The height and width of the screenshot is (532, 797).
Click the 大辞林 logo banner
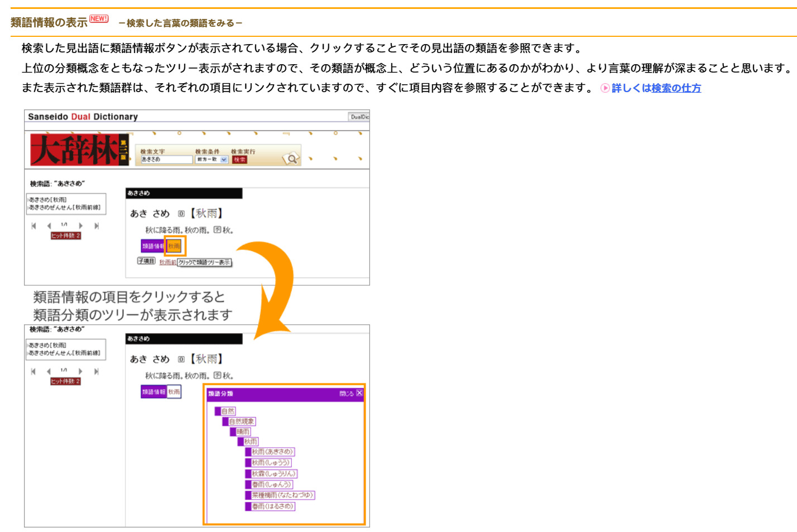[x=79, y=150]
